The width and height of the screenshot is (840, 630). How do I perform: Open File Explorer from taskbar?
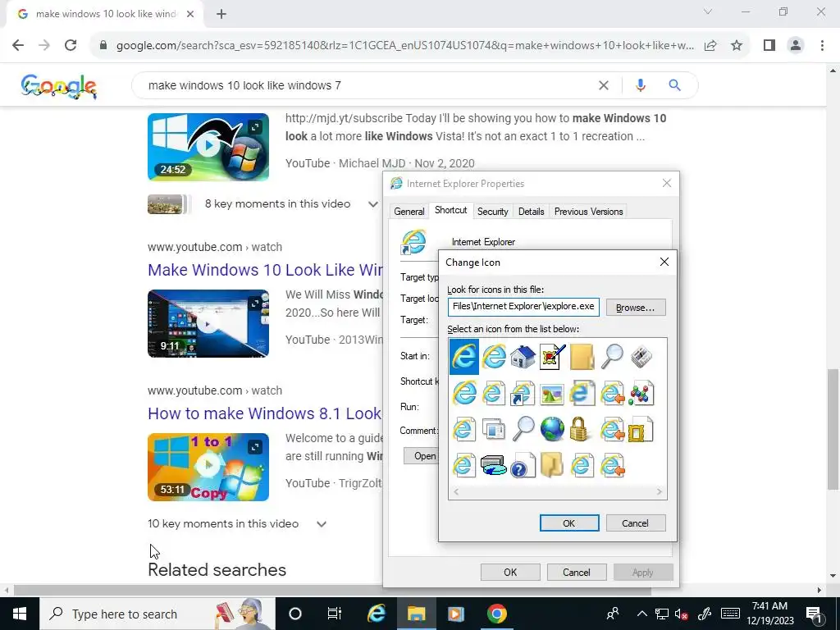[x=416, y=614]
